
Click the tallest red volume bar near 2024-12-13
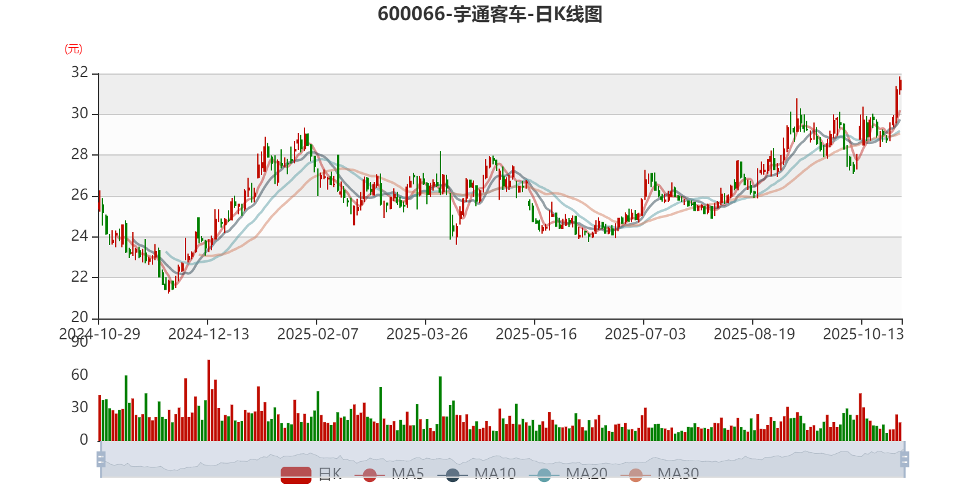coord(209,401)
